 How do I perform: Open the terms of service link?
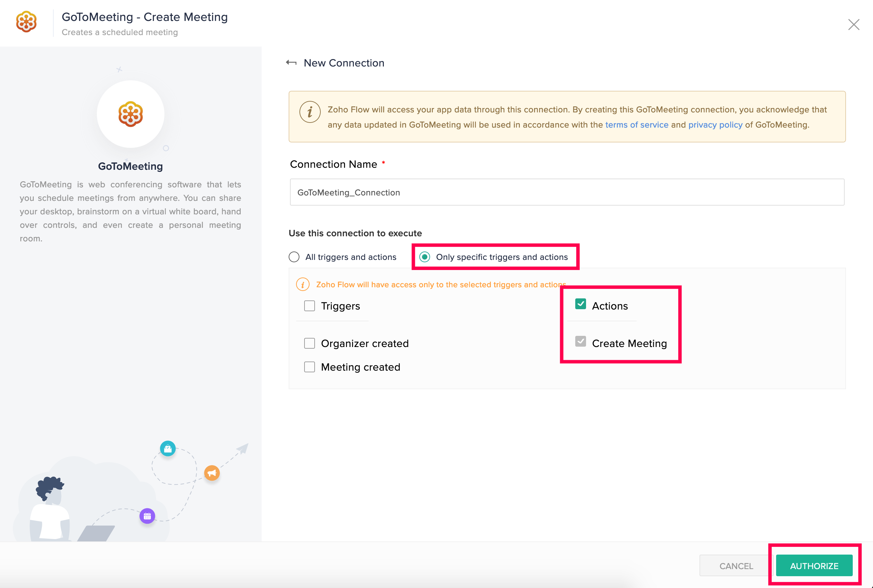click(636, 125)
